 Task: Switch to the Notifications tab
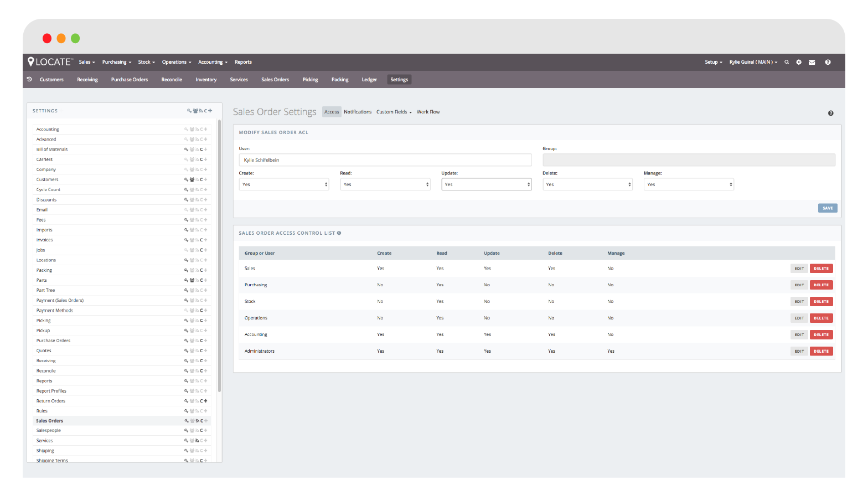click(x=358, y=112)
